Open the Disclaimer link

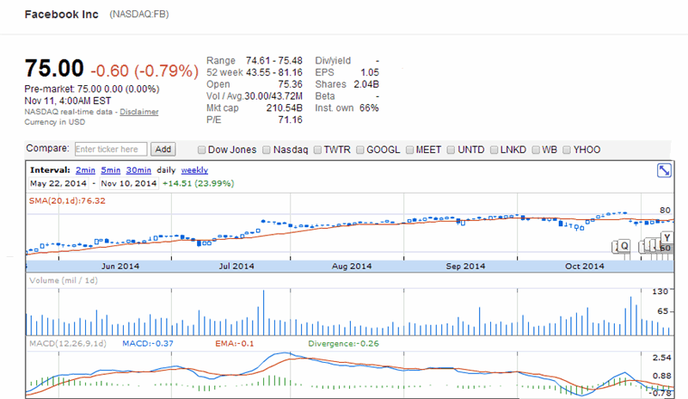[x=139, y=112]
